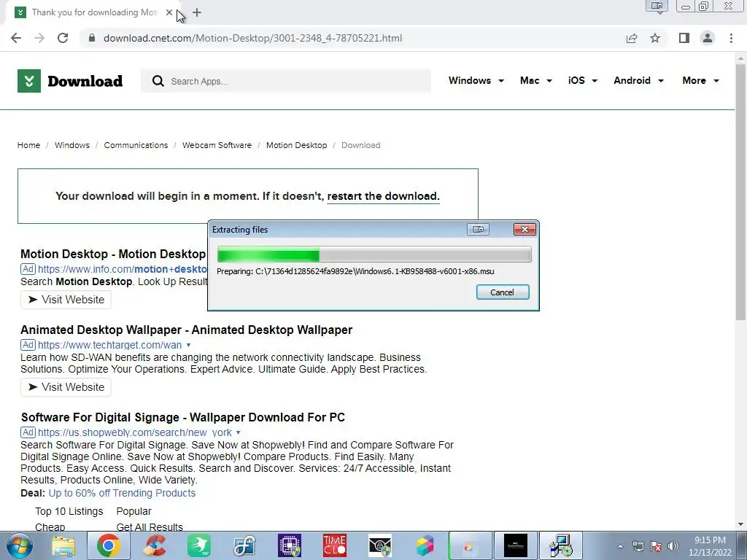This screenshot has height=560, width=747.
Task: Share this page icon in address bar
Action: click(632, 38)
